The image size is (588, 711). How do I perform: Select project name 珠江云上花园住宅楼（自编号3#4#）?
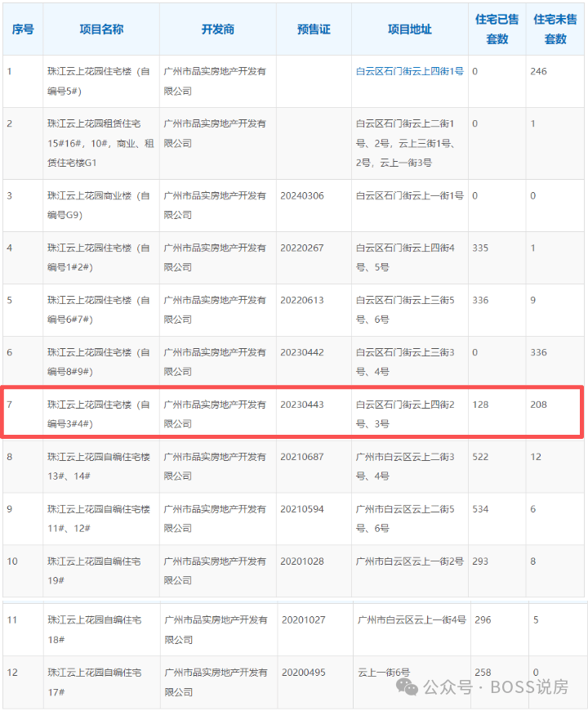tap(98, 414)
